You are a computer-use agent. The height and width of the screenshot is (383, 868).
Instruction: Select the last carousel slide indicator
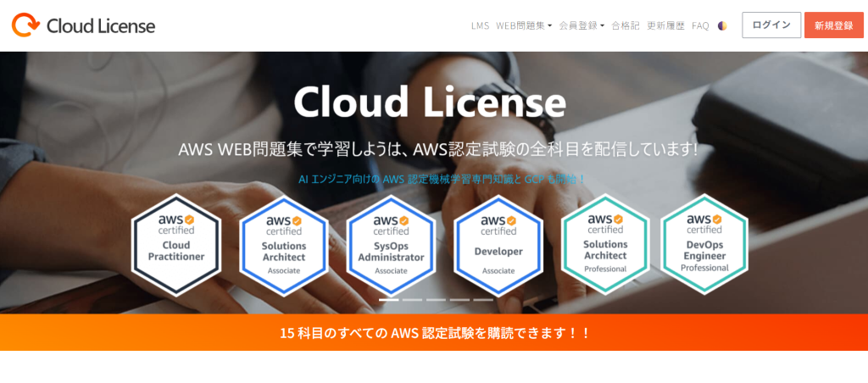tap(483, 300)
